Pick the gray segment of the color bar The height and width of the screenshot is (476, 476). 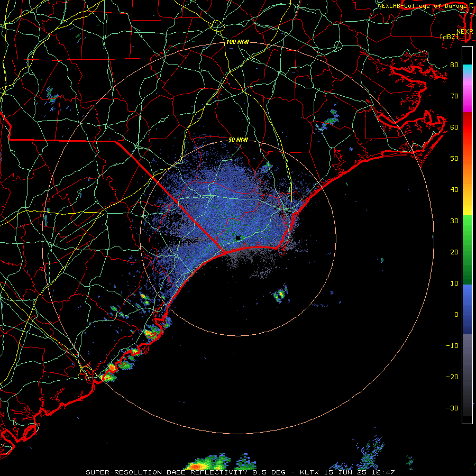[467, 375]
